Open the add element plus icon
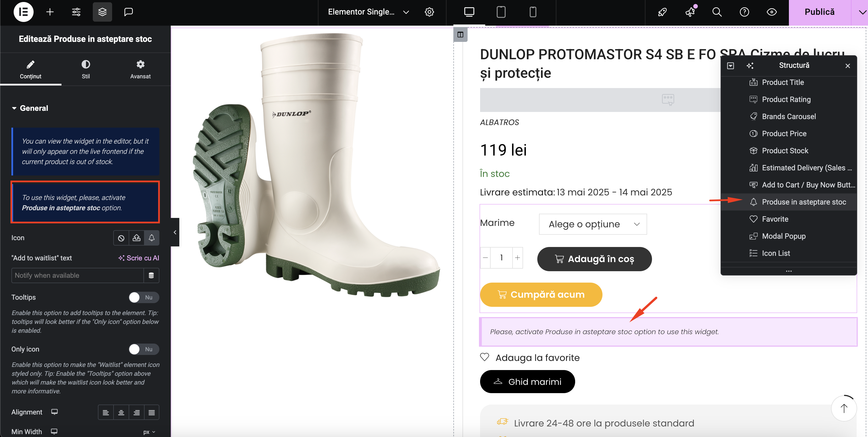 tap(50, 12)
